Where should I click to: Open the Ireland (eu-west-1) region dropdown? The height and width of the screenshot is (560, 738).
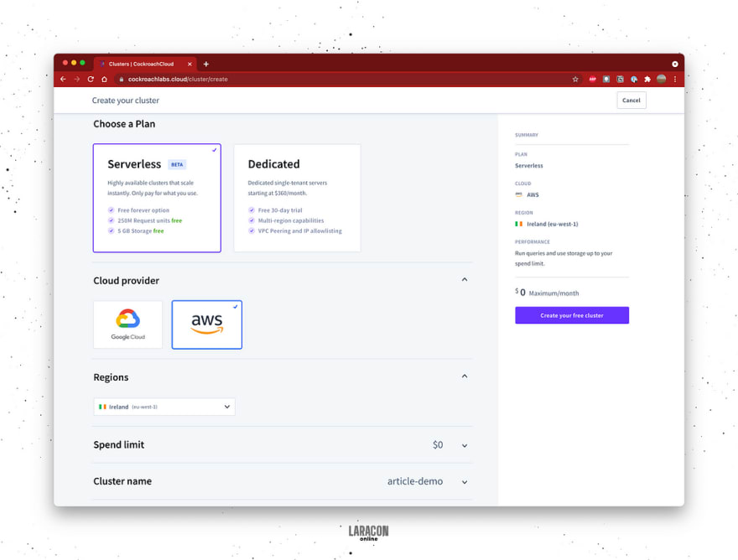tap(164, 407)
